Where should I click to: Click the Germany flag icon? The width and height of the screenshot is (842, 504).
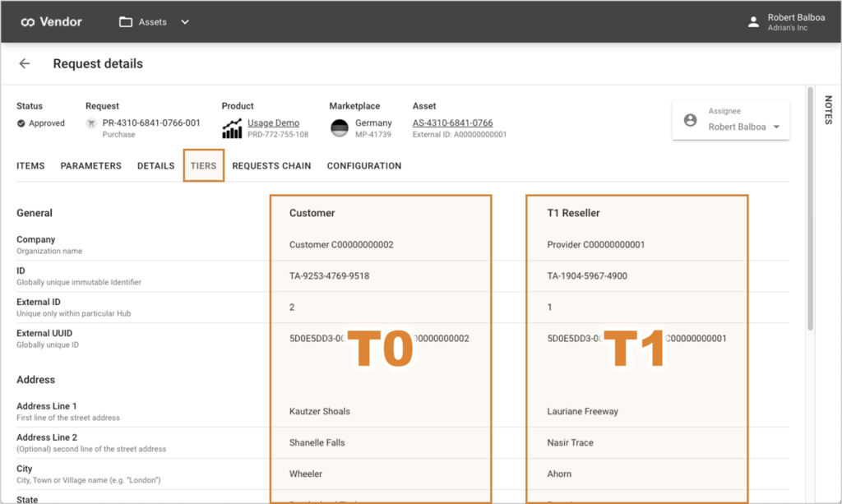340,128
